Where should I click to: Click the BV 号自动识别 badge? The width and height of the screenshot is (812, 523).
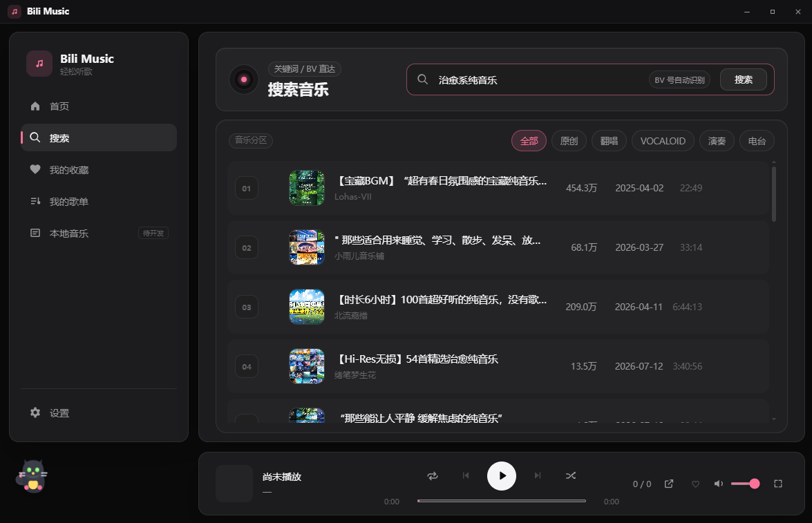point(679,79)
